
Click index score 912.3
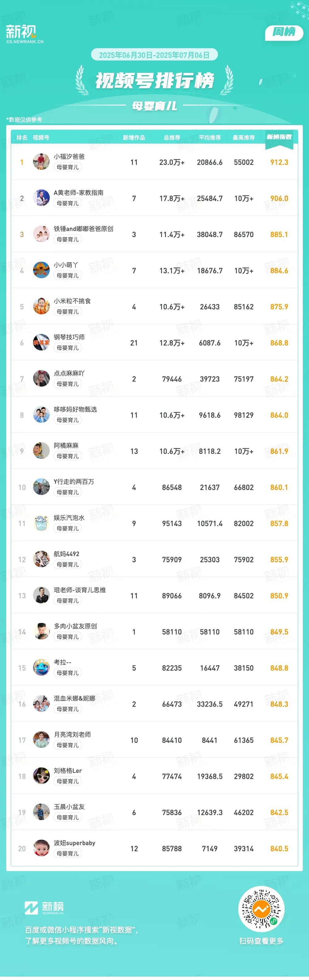pos(279,162)
